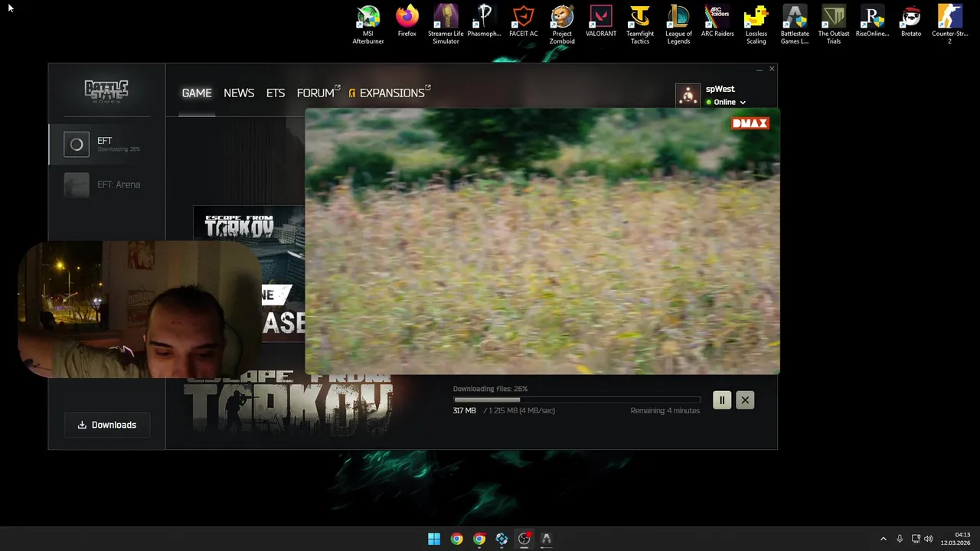Open The Outlast Trials desktop shortcut

[834, 24]
